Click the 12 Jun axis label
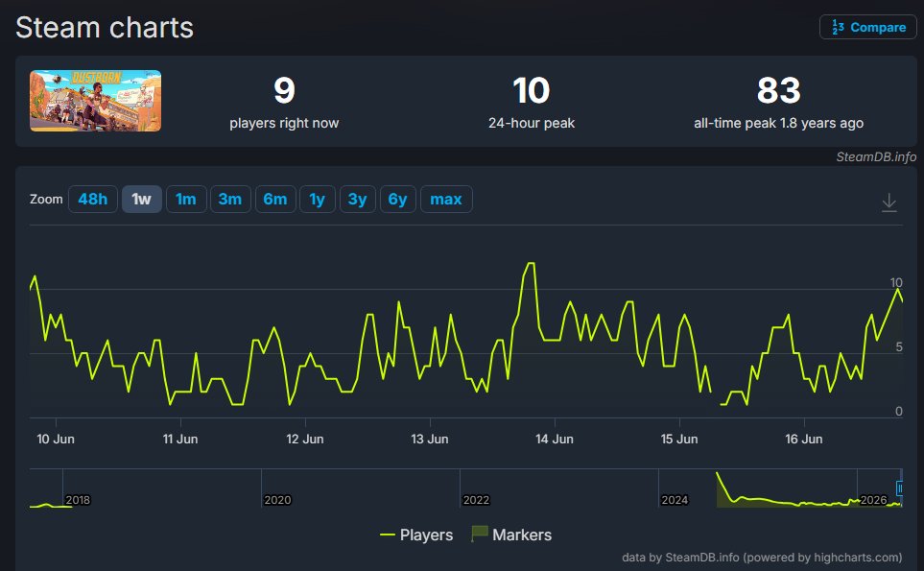Screen dimensions: 924x571 click(305, 439)
